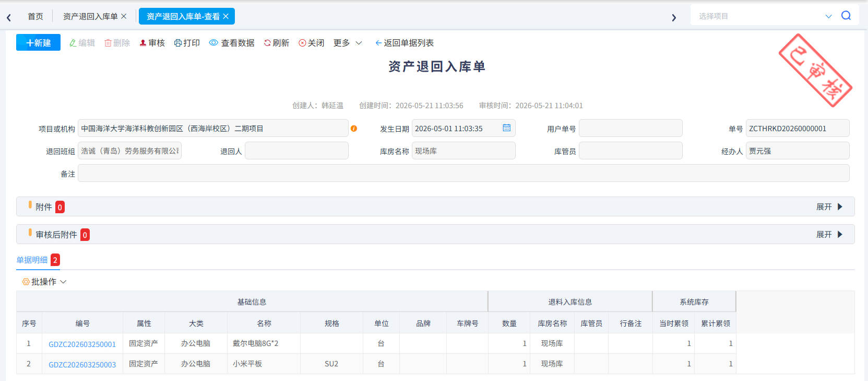The image size is (868, 381).
Task: Open 查看数据 eye item
Action: [x=232, y=43]
